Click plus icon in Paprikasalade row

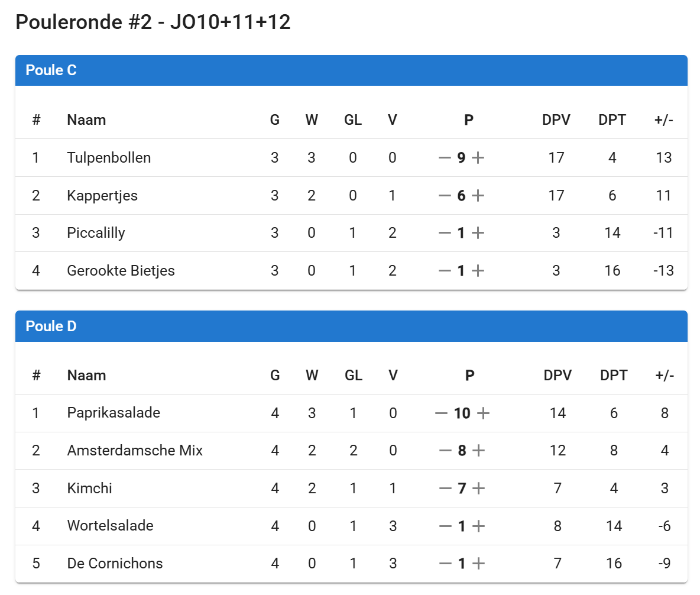[x=483, y=413]
